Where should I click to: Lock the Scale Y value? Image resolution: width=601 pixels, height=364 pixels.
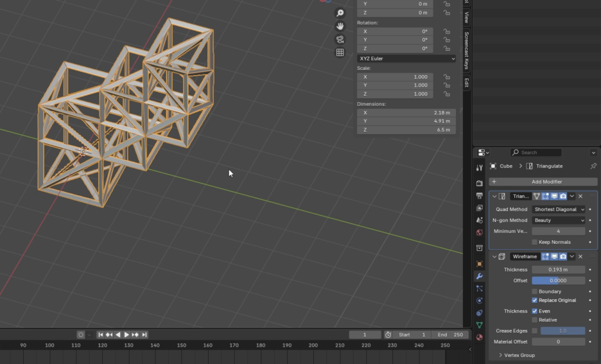click(446, 85)
